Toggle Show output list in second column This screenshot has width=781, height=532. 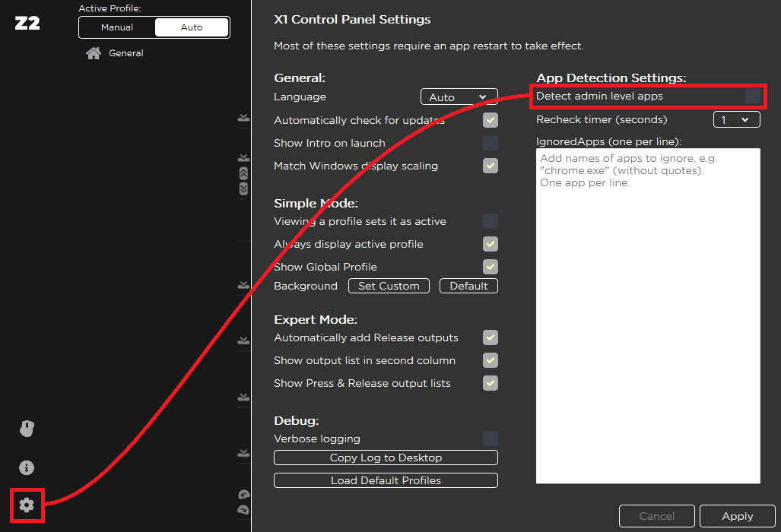pyautogui.click(x=491, y=360)
